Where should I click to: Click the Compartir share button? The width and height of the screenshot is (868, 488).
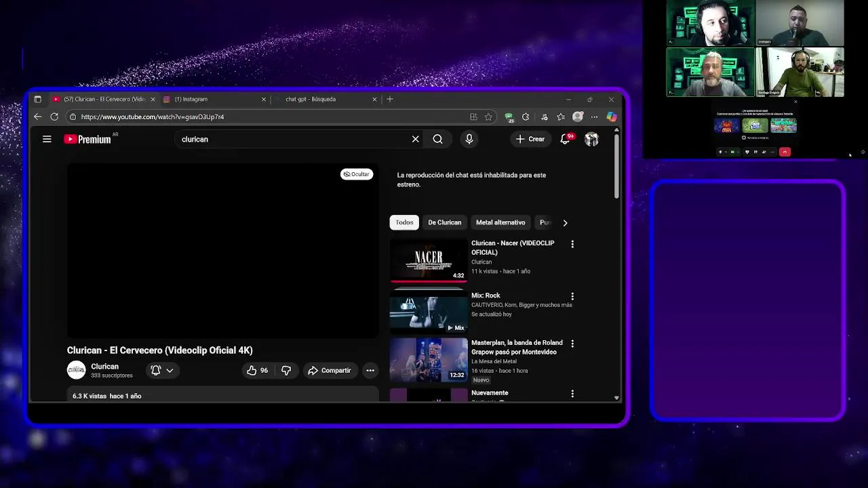click(x=329, y=370)
